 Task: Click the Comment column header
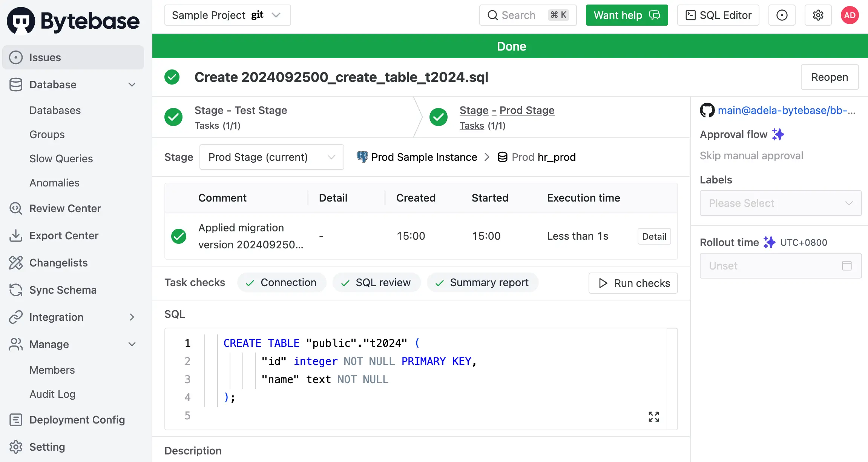222,198
